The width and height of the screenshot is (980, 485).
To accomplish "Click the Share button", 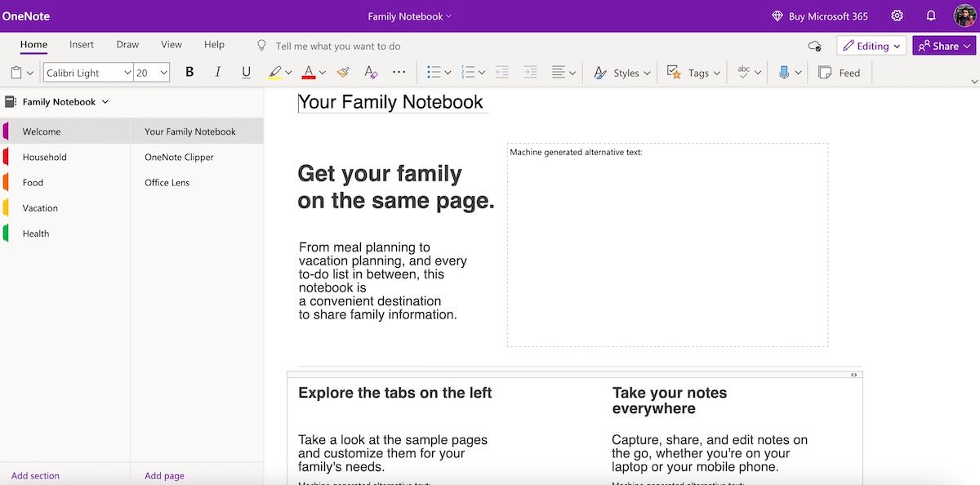I will pyautogui.click(x=944, y=46).
